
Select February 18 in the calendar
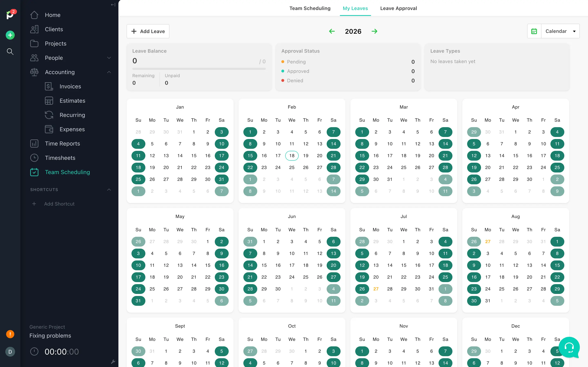pos(292,156)
